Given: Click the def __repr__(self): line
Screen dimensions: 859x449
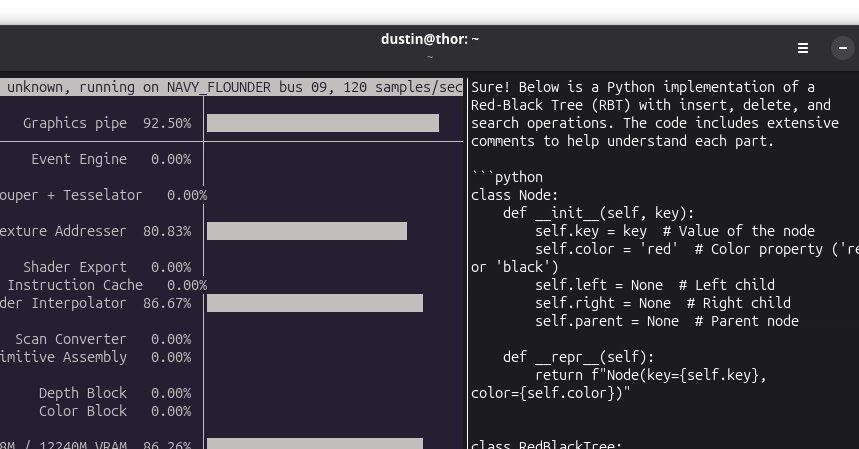Looking at the screenshot, I should [x=579, y=358].
